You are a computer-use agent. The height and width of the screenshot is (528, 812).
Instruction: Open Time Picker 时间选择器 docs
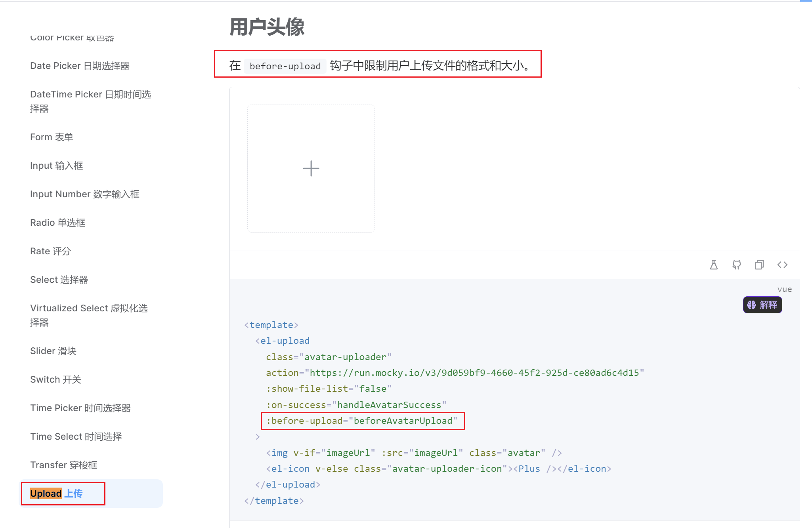[80, 408]
